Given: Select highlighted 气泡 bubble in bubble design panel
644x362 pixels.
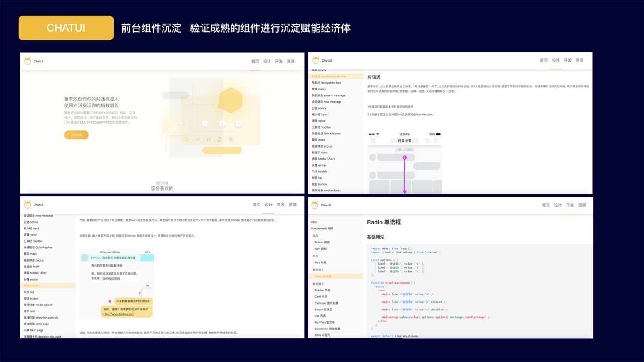Looking at the screenshot, I should coord(48,286).
